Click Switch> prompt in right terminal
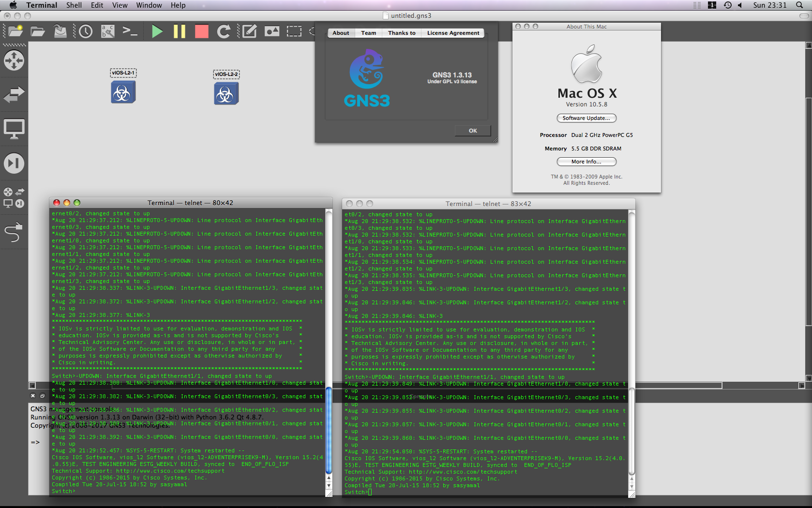812x508 pixels. point(356,492)
